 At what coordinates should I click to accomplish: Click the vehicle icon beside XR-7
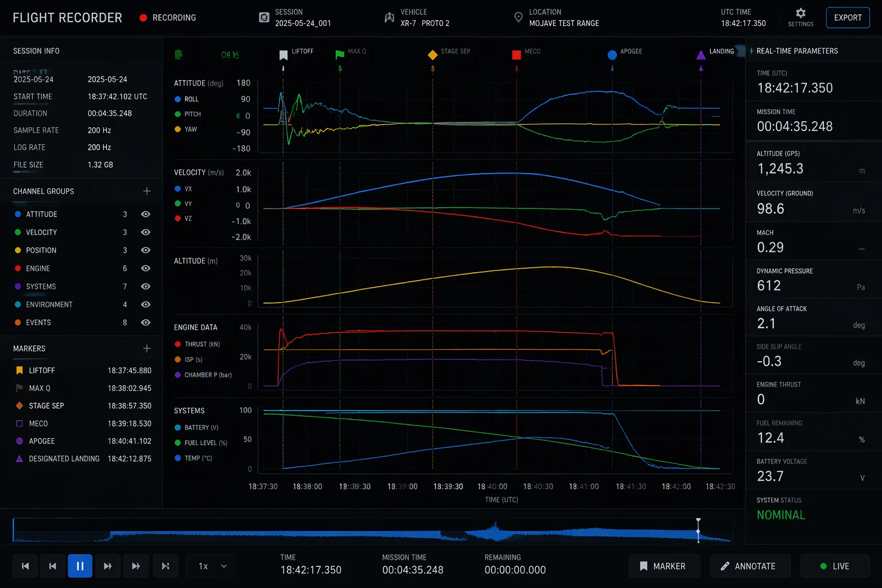(389, 17)
